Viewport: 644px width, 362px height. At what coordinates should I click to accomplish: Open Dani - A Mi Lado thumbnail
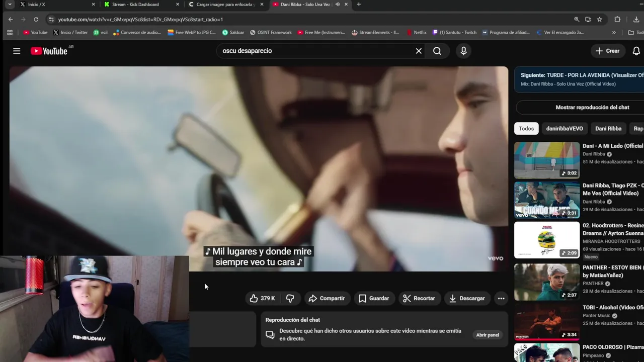pyautogui.click(x=547, y=160)
